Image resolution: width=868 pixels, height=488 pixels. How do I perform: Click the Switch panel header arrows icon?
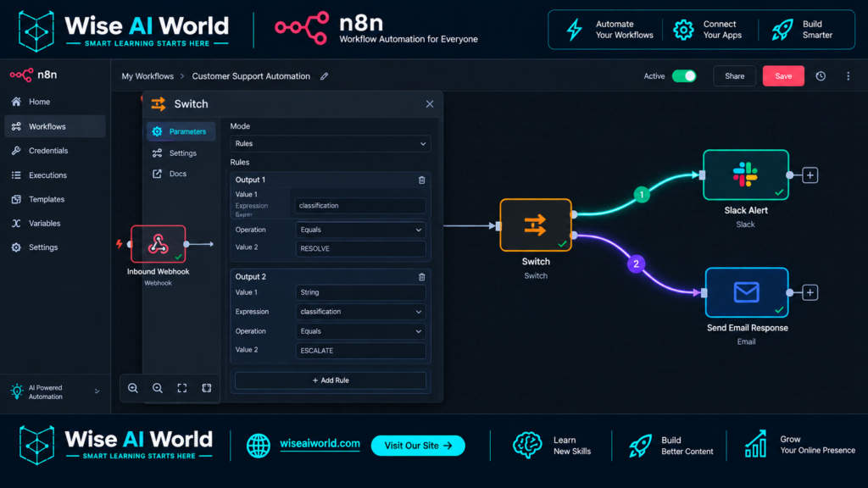(159, 104)
